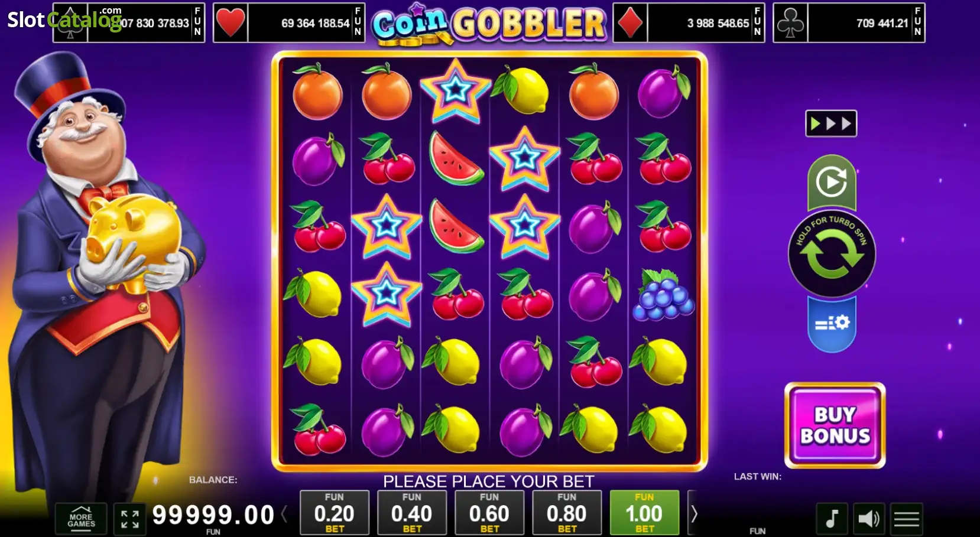Click the green circular spin button
980x537 pixels.
click(x=832, y=254)
